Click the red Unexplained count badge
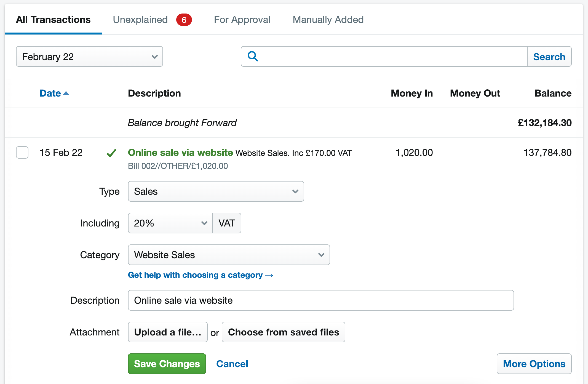 pyautogui.click(x=184, y=20)
